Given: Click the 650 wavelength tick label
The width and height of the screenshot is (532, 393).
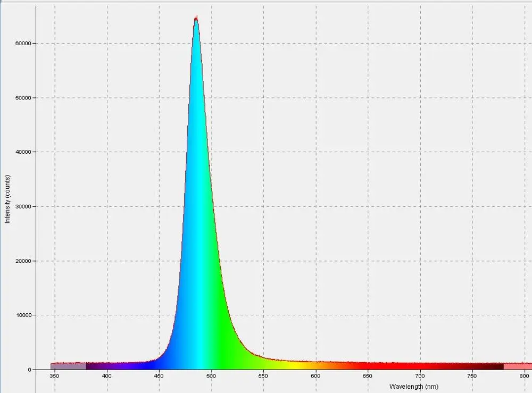Looking at the screenshot, I should point(368,376).
